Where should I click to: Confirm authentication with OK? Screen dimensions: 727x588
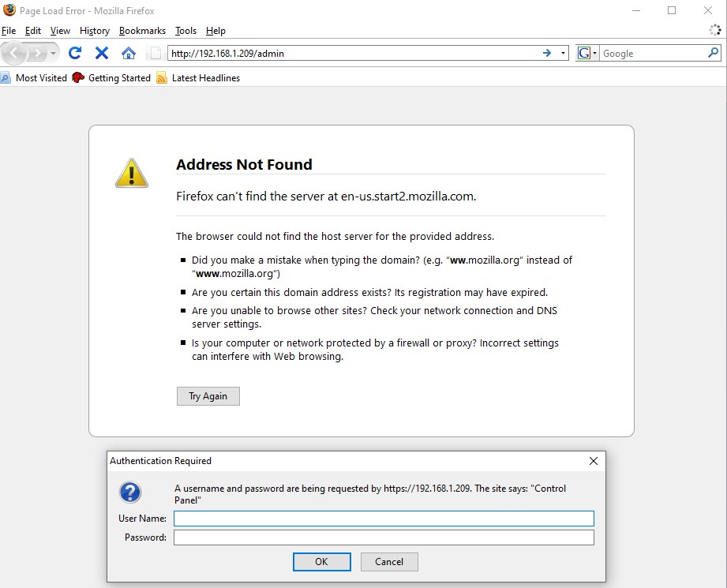tap(322, 562)
